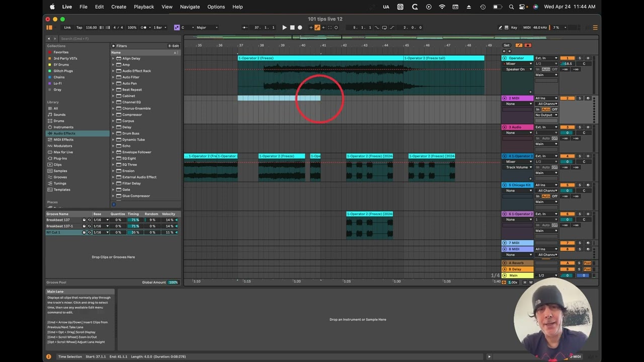Toggle the Key map mode switch
The image size is (644, 362).
point(514,28)
